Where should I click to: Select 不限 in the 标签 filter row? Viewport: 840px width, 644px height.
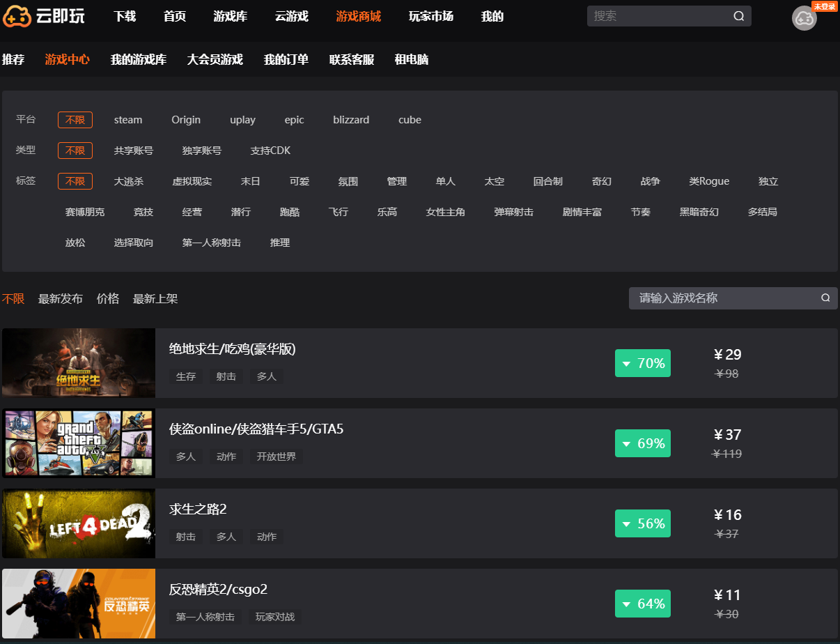point(75,181)
